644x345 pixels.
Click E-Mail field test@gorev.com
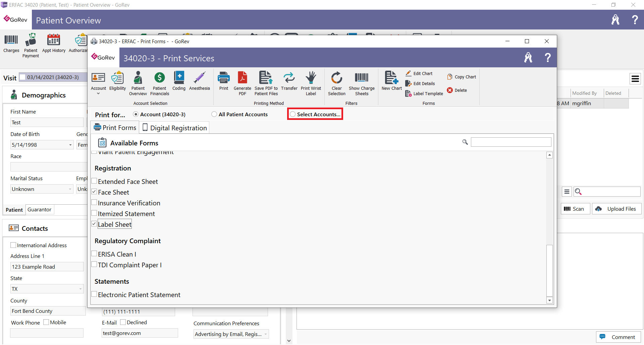pyautogui.click(x=140, y=333)
